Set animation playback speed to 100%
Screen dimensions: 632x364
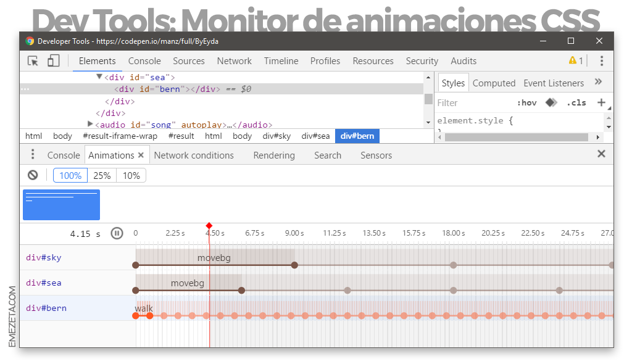70,175
